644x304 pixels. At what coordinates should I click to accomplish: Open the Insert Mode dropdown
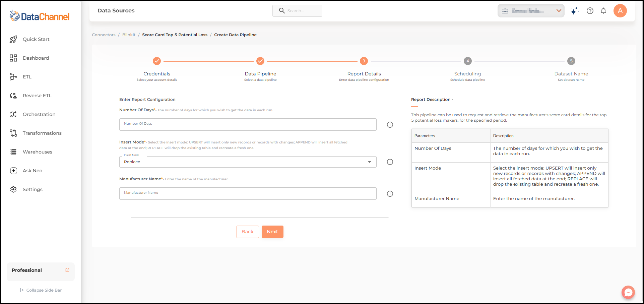(248, 162)
